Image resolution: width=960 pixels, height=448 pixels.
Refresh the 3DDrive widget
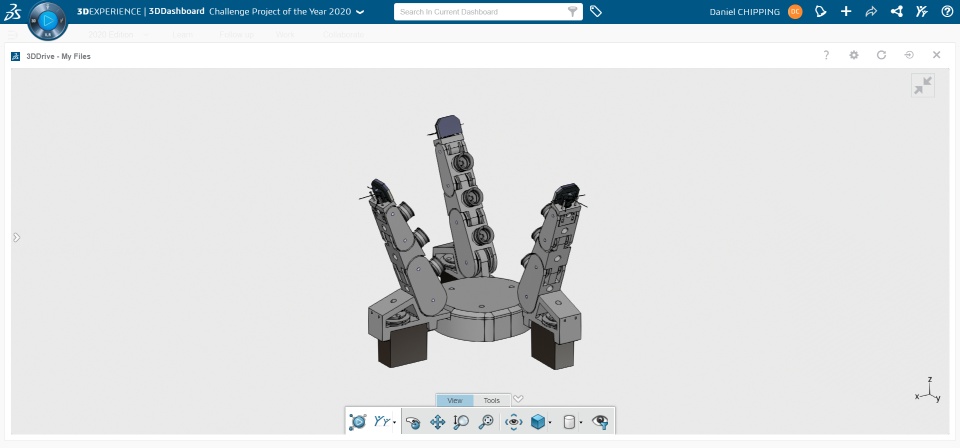pyautogui.click(x=881, y=55)
